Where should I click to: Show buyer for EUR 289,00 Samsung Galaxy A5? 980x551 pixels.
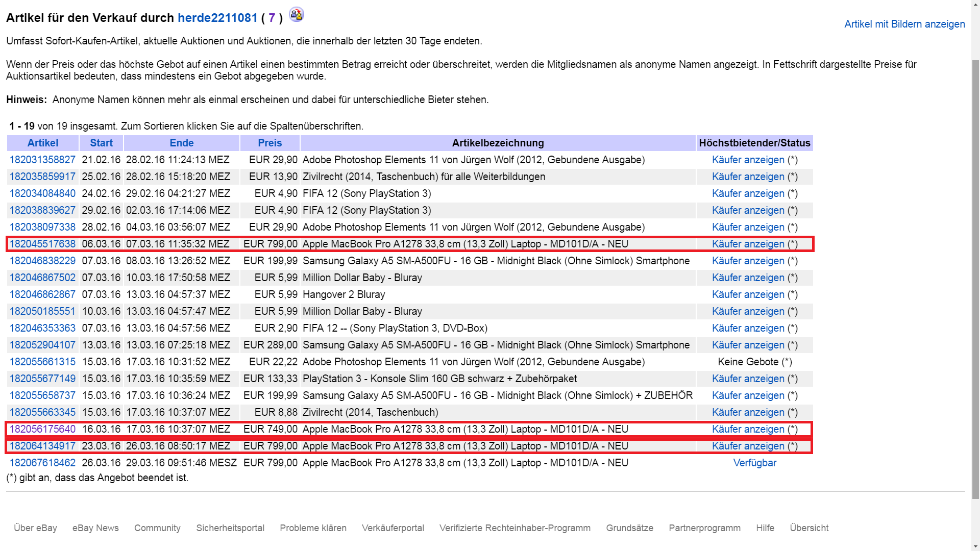point(748,345)
